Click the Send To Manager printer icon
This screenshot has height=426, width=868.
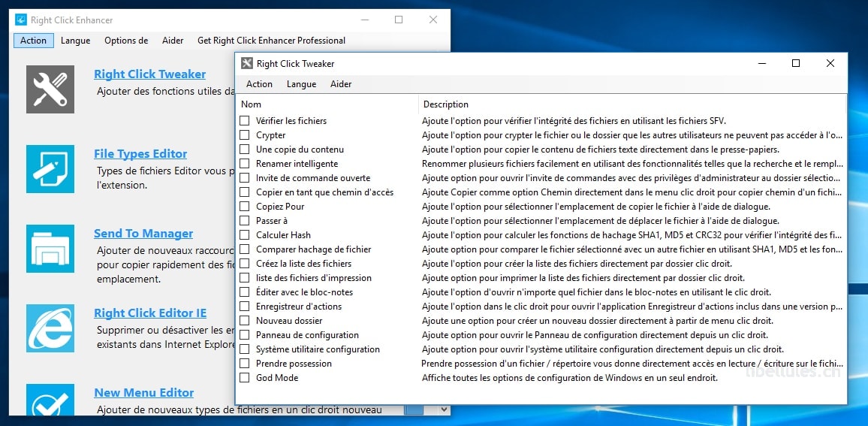(50, 248)
